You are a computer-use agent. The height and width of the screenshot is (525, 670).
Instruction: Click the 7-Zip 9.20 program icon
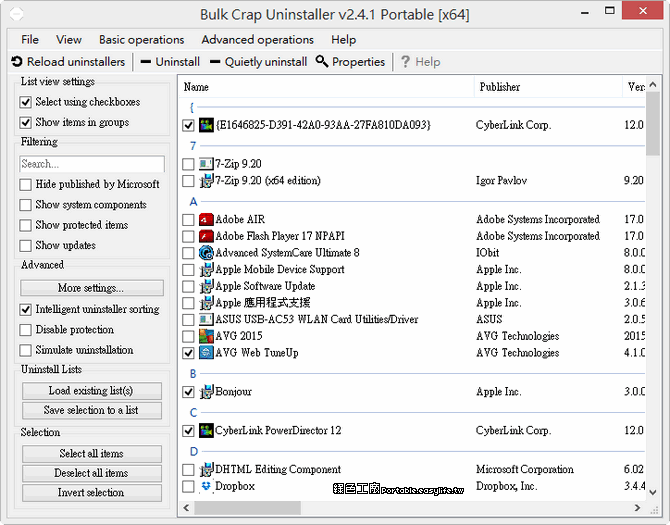tap(206, 164)
